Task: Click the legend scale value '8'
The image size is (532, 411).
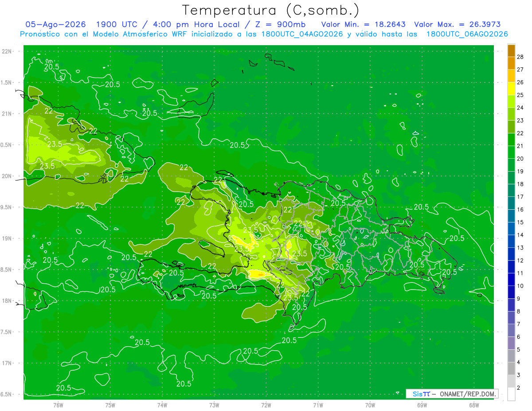Action: pyautogui.click(x=519, y=311)
